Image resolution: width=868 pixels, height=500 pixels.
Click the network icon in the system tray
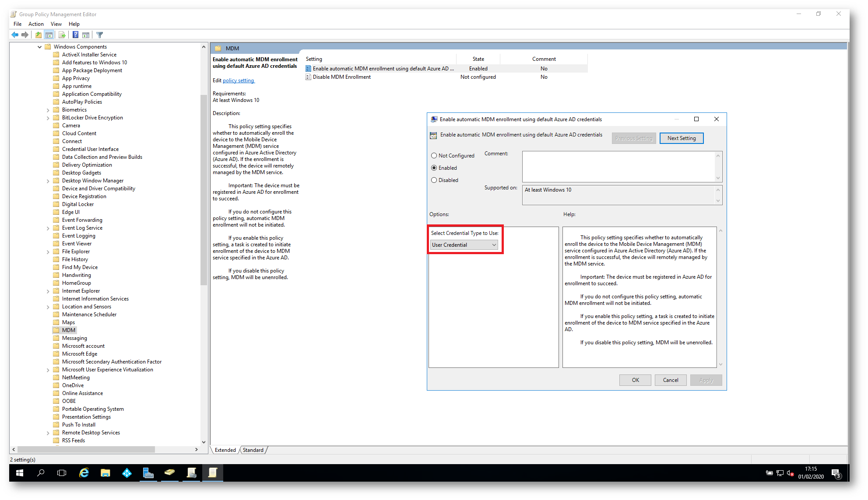pyautogui.click(x=780, y=473)
